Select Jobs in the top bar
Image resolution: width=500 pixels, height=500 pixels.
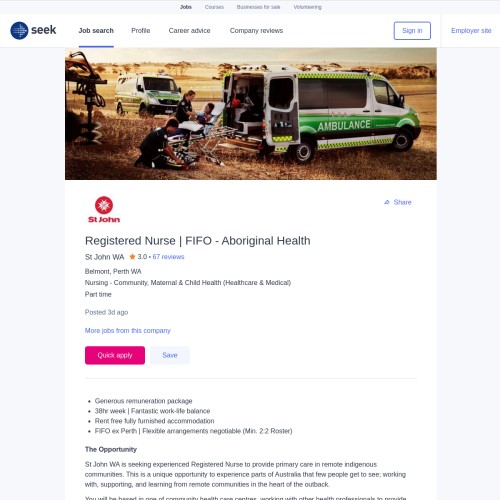coord(186,7)
